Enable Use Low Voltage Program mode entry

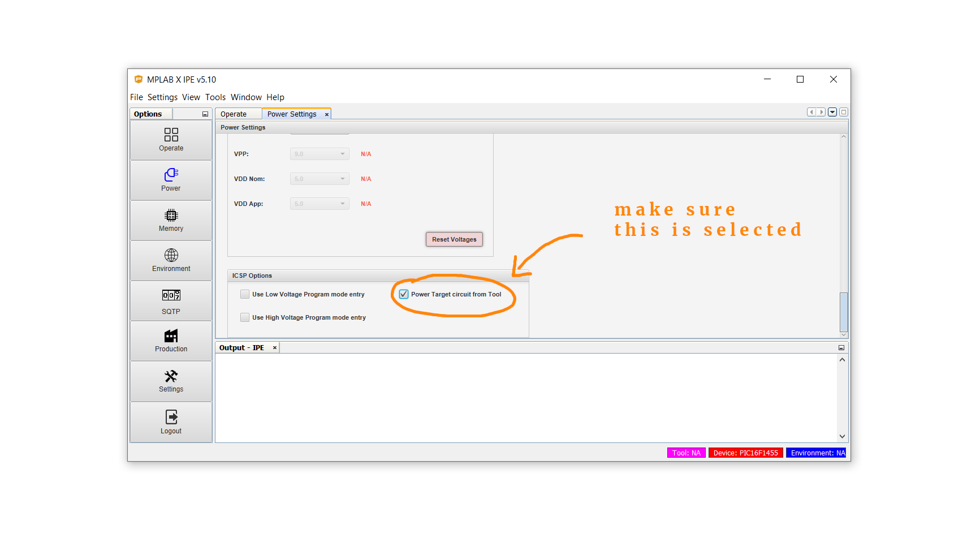point(245,294)
